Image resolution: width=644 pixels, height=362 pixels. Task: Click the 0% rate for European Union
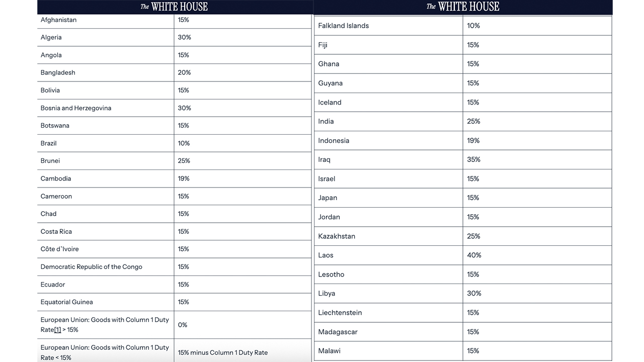[183, 325]
